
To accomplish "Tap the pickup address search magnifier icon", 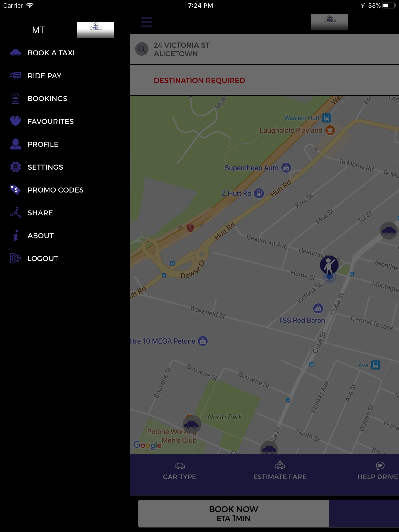I will click(x=142, y=49).
